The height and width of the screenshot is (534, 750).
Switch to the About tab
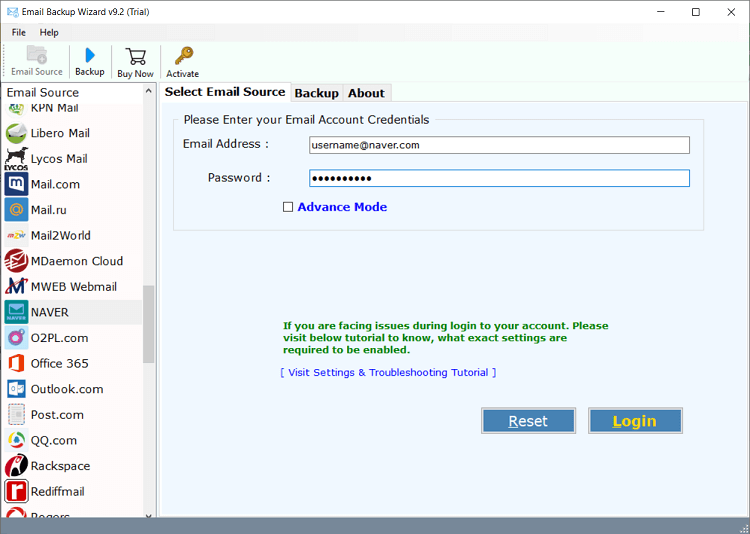(x=366, y=93)
